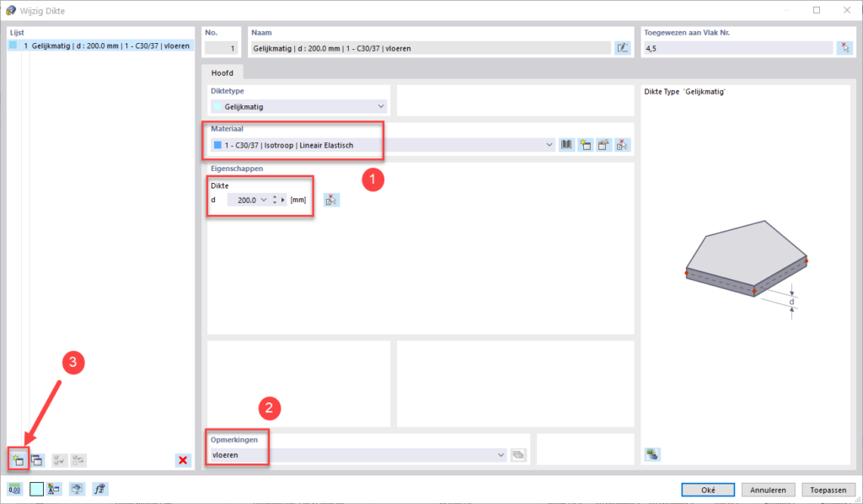Increase thickness d with stepper arrow
Screen dimensions: 863x504
275,197
